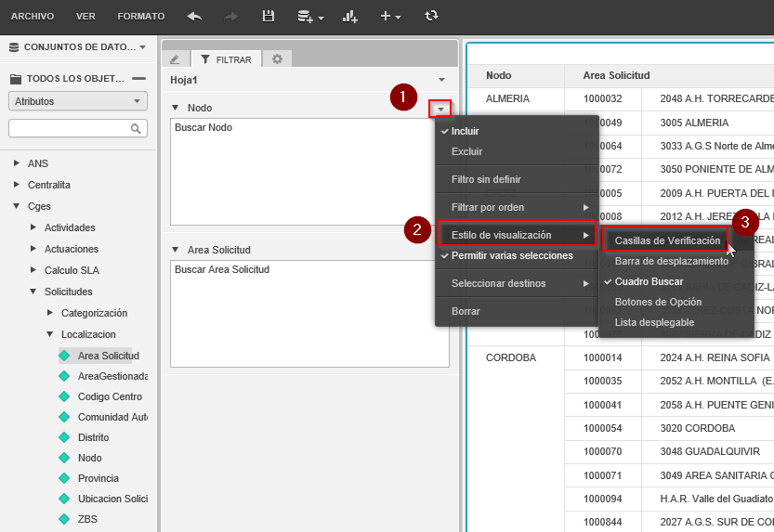Open the VER menu
The height and width of the screenshot is (532, 774).
(x=85, y=17)
